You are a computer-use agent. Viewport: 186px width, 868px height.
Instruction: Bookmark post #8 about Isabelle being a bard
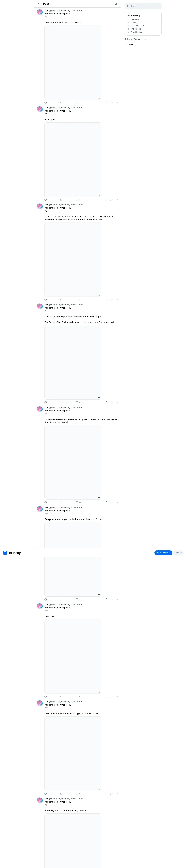[x=106, y=300]
